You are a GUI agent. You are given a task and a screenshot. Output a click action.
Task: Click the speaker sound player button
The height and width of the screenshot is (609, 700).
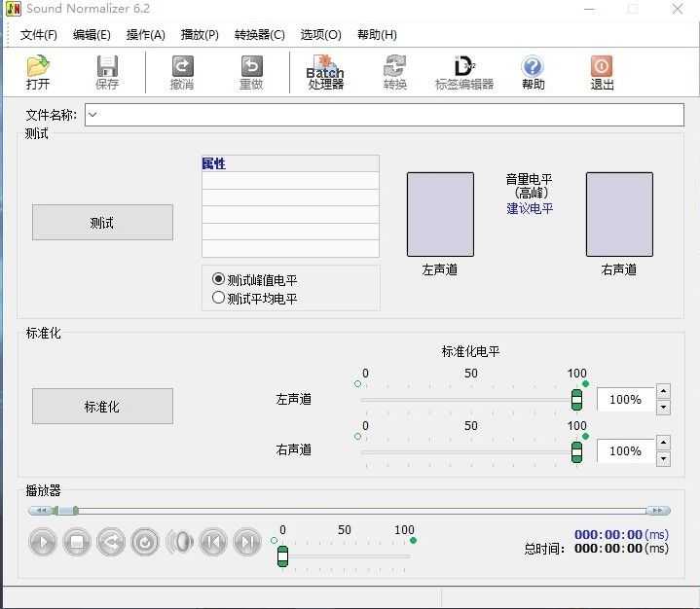(x=179, y=542)
